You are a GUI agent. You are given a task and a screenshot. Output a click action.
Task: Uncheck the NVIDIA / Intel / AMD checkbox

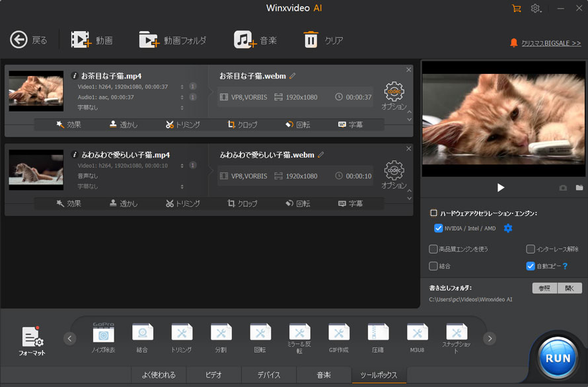tap(439, 229)
